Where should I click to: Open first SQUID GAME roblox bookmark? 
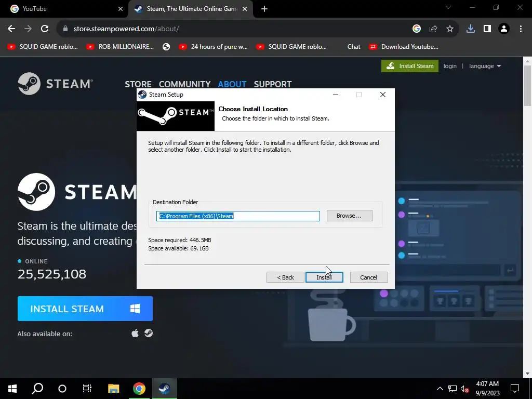[x=43, y=47]
